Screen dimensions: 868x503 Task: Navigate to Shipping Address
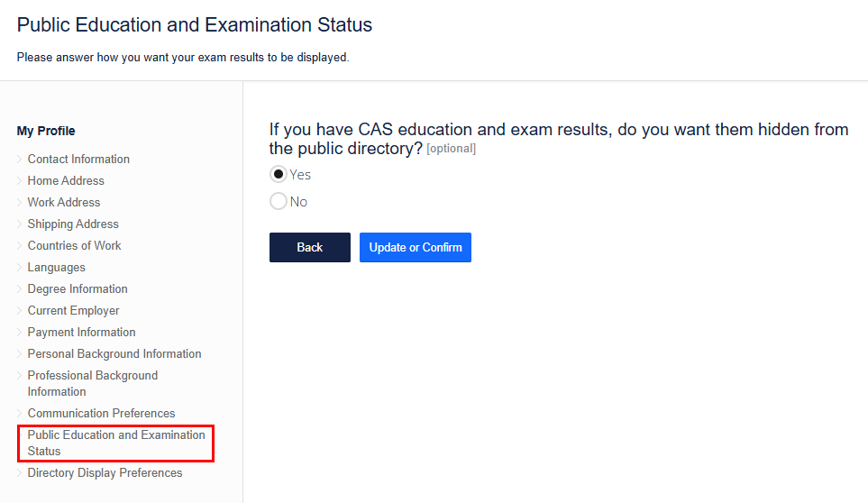[x=73, y=224]
